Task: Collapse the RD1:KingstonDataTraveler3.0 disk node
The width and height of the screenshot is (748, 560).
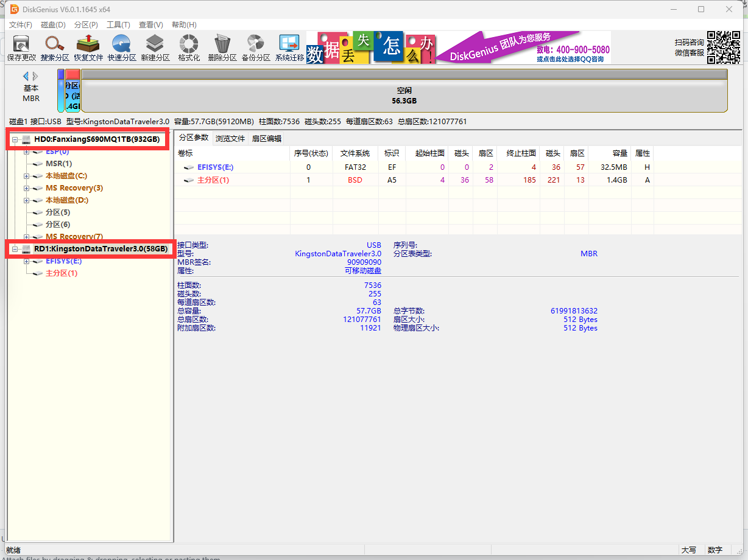Action: click(15, 249)
